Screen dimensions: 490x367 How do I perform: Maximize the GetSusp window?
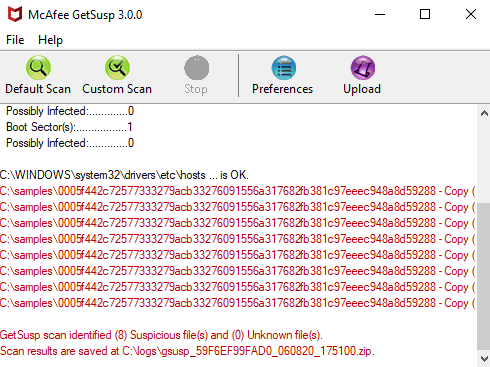tap(425, 14)
